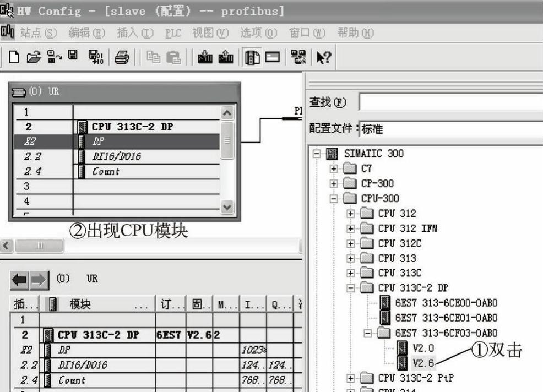
Task: Select the 6ES7 313-6CE00-0AB0 module icon
Action: (385, 303)
